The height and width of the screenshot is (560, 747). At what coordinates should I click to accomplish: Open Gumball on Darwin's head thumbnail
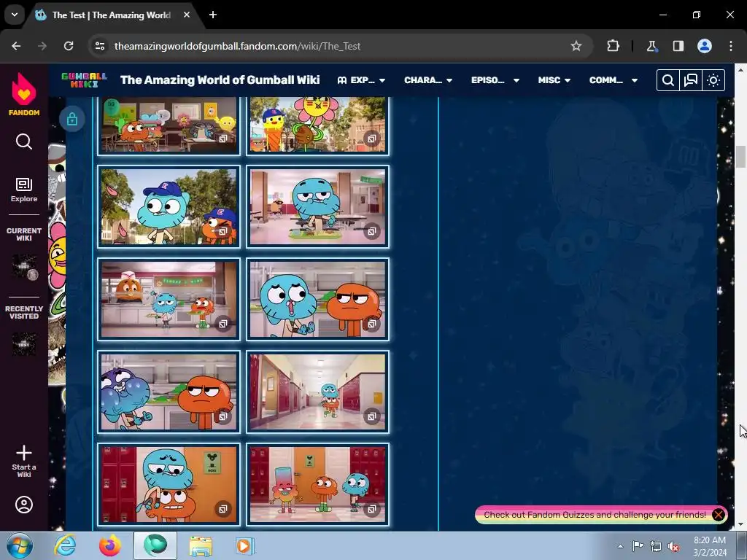(x=169, y=484)
